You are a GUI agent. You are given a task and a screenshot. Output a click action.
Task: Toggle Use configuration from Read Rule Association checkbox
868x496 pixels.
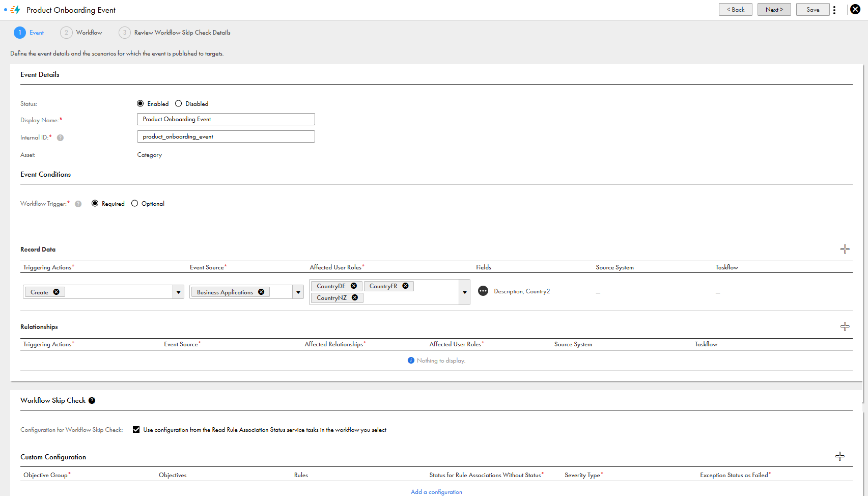click(136, 429)
